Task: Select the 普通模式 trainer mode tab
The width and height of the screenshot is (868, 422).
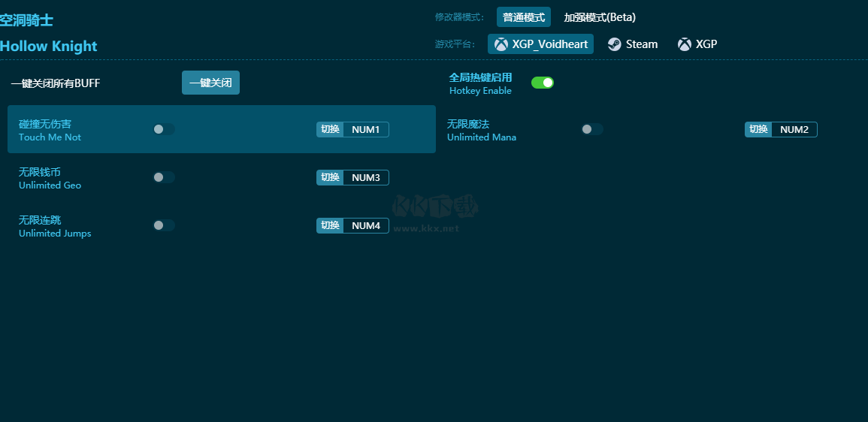Action: click(x=524, y=17)
